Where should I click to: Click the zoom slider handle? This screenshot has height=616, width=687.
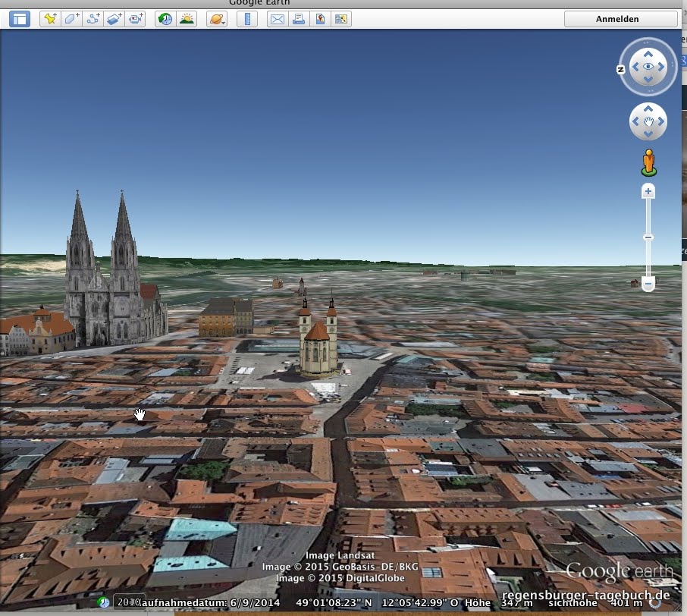click(x=648, y=237)
